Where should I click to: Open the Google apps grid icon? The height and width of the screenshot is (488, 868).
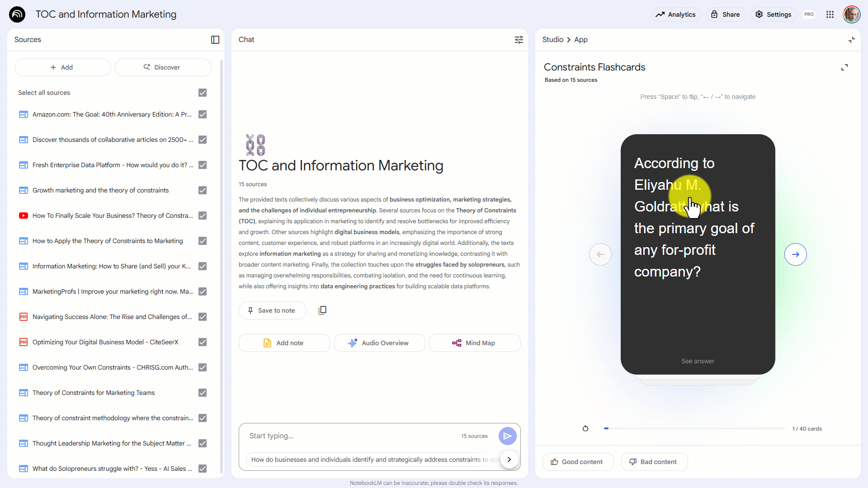tap(830, 14)
